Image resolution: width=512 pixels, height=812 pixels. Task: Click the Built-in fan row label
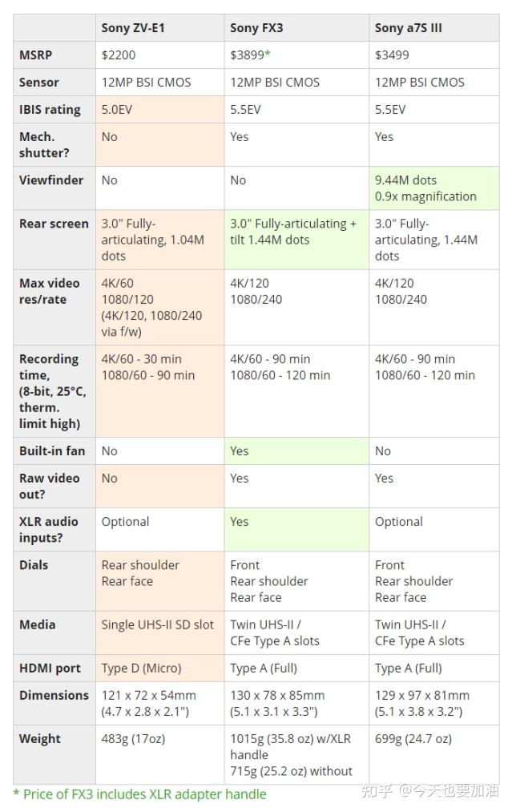coord(52,451)
